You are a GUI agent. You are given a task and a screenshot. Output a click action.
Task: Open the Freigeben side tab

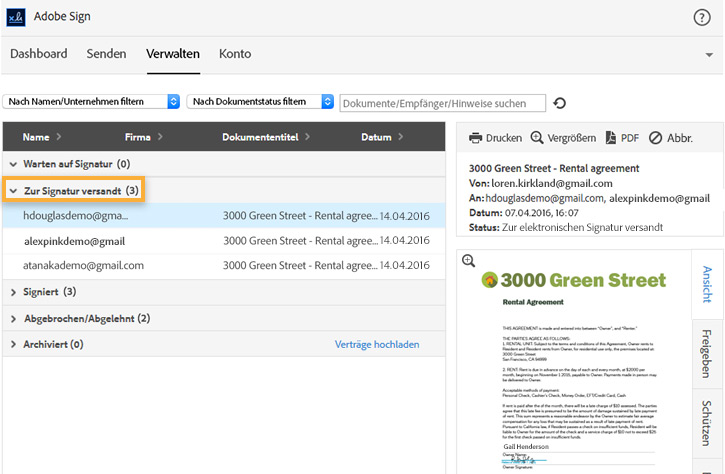[706, 353]
